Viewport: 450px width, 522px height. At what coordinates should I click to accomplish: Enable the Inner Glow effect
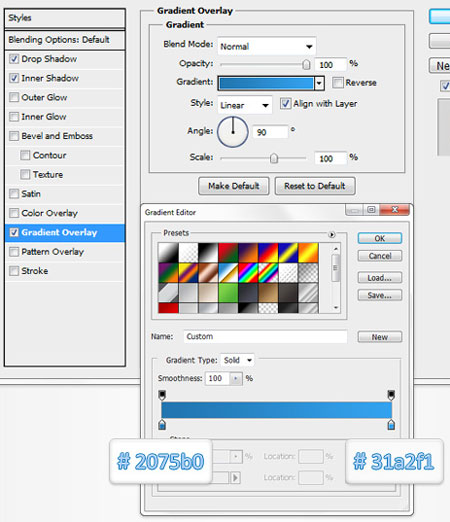click(14, 117)
